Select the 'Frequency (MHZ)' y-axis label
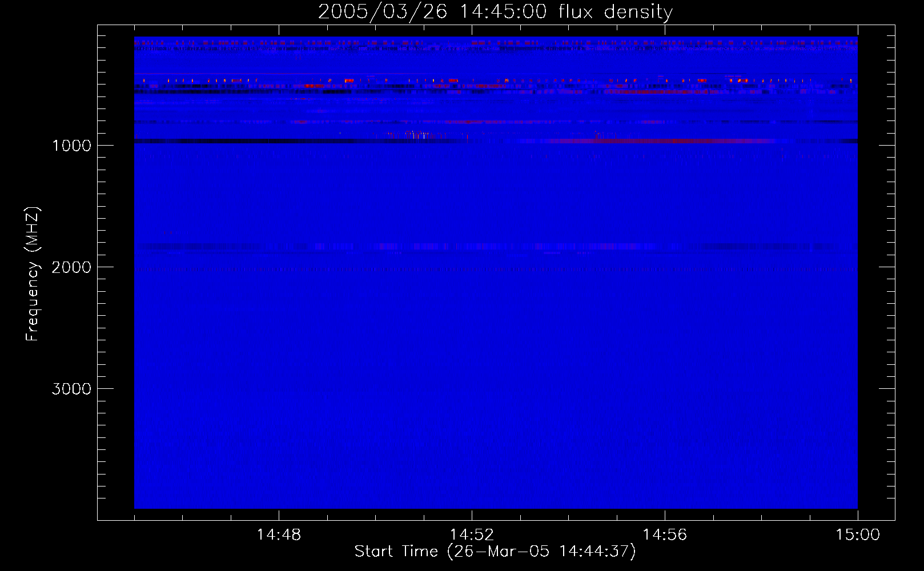 click(33, 274)
